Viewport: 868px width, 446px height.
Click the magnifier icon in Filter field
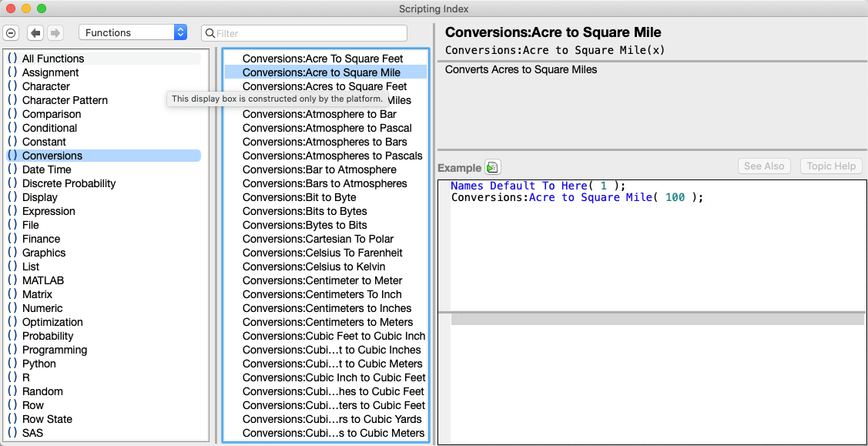tap(209, 33)
